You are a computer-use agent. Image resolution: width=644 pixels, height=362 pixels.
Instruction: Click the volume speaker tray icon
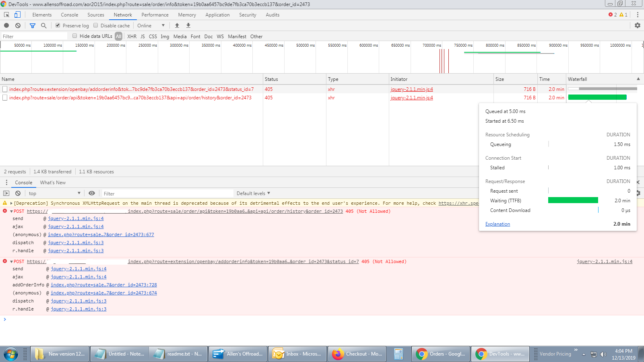click(603, 354)
